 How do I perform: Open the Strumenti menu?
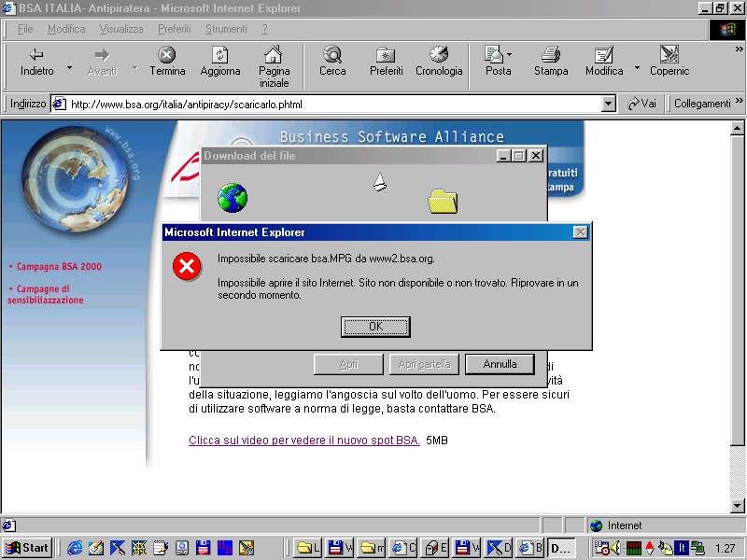coord(226,29)
